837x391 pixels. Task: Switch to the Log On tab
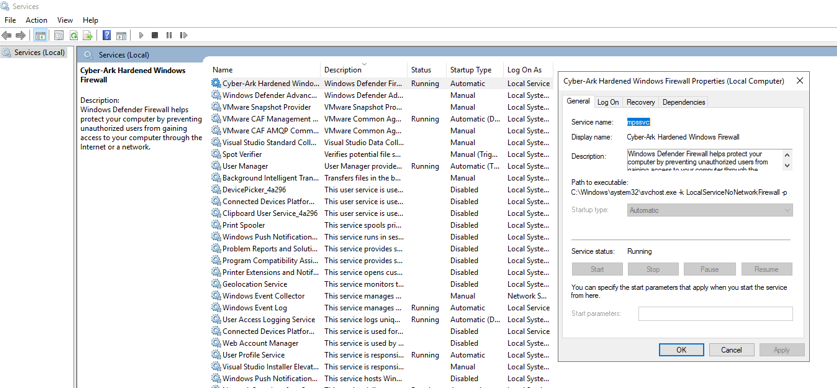tap(608, 102)
